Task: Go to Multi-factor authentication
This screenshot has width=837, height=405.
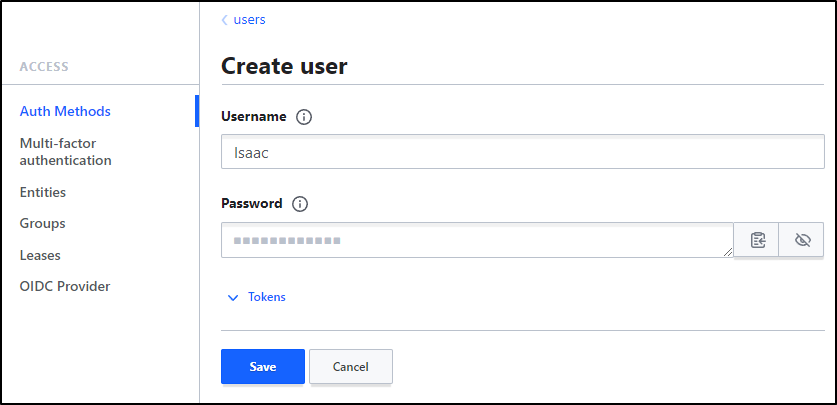Action: click(x=66, y=152)
